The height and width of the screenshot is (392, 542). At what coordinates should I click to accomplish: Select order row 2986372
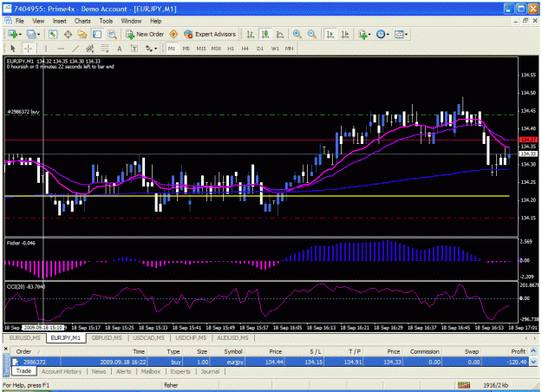coord(270,362)
